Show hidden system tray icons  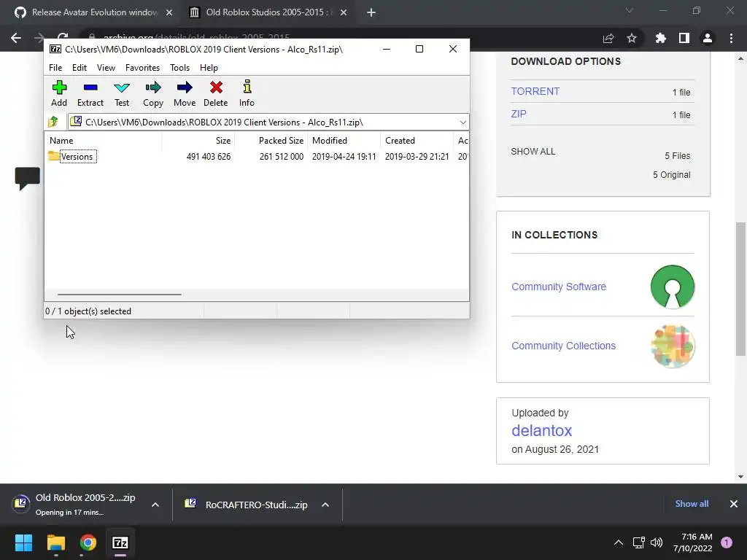coord(618,542)
